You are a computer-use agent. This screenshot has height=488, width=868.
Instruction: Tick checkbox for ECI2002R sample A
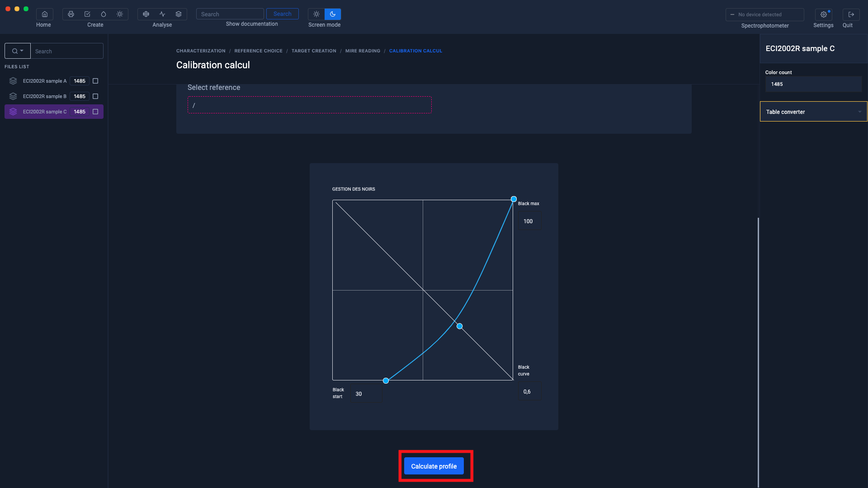95,81
